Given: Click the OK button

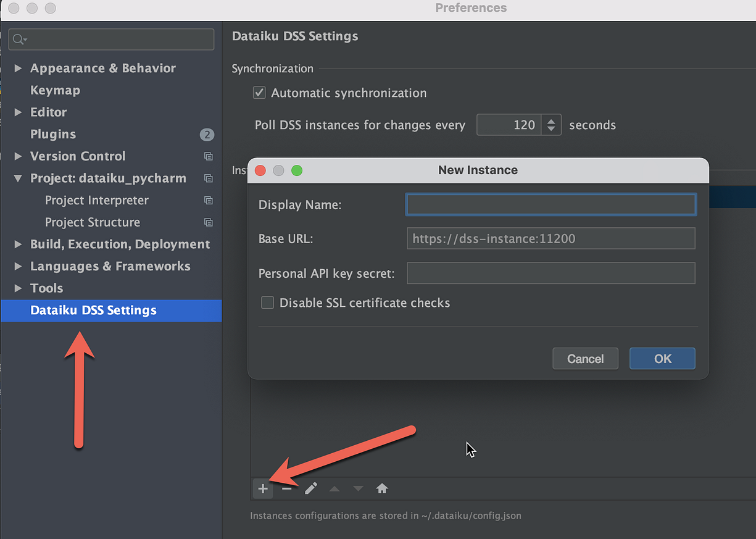Looking at the screenshot, I should 662,358.
